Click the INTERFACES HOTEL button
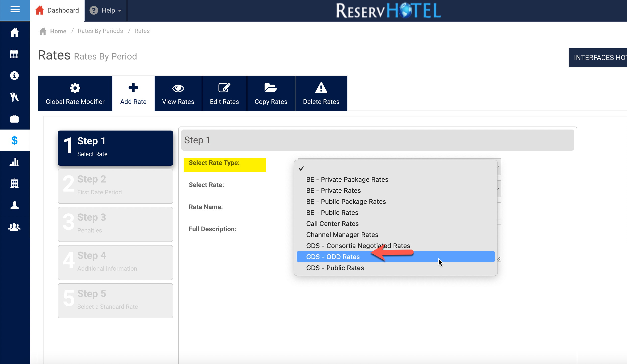 tap(598, 58)
